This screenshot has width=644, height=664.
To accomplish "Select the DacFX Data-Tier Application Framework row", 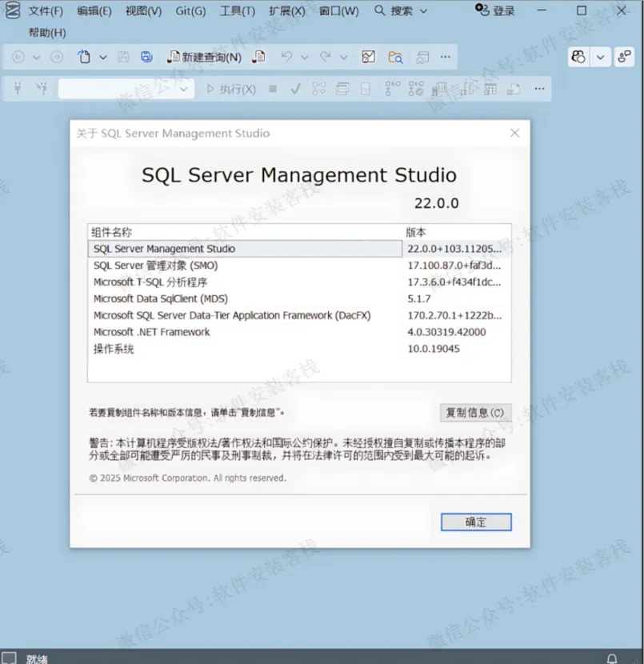I will pyautogui.click(x=299, y=315).
